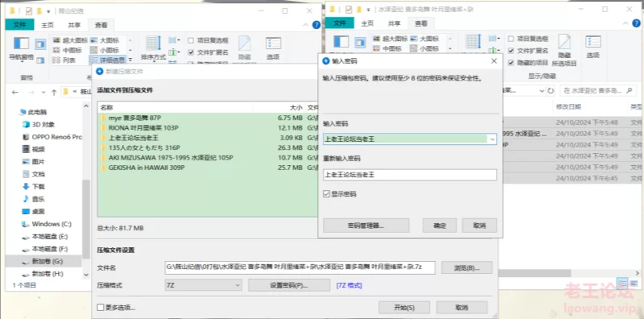
Task: Collapse the ribbon in 水泽亚纪 window
Action: coord(625,23)
